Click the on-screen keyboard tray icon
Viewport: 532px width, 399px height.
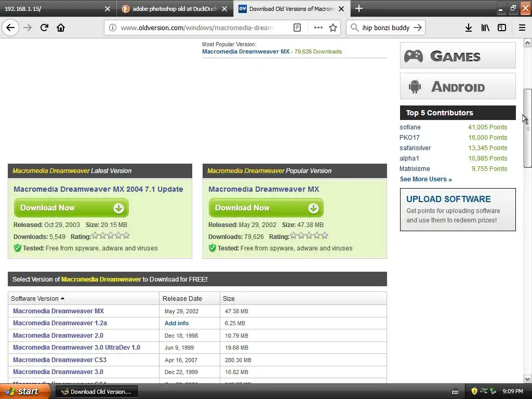click(x=455, y=392)
